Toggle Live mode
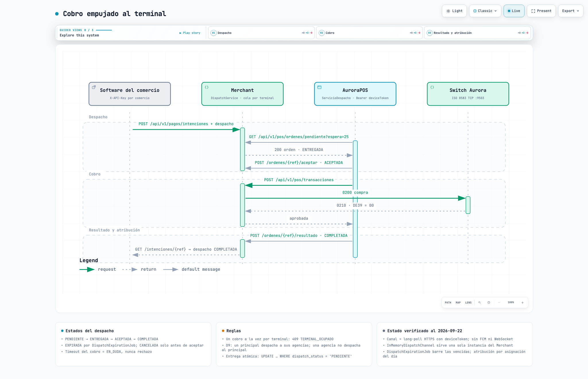 tap(514, 11)
